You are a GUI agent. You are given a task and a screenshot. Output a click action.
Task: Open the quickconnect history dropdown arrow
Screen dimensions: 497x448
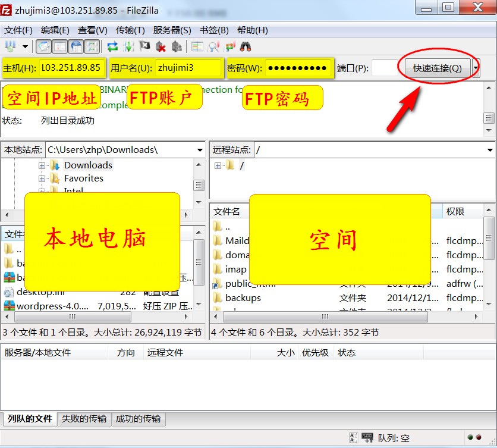click(476, 68)
